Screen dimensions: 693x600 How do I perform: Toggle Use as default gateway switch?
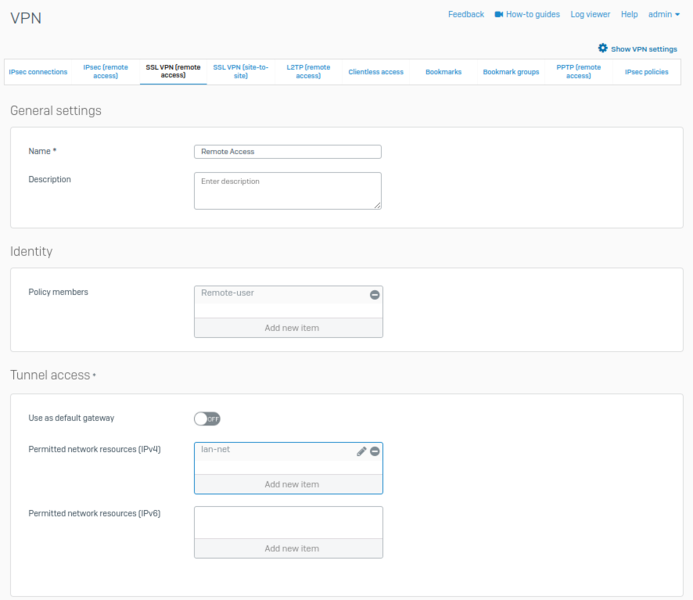coord(207,418)
